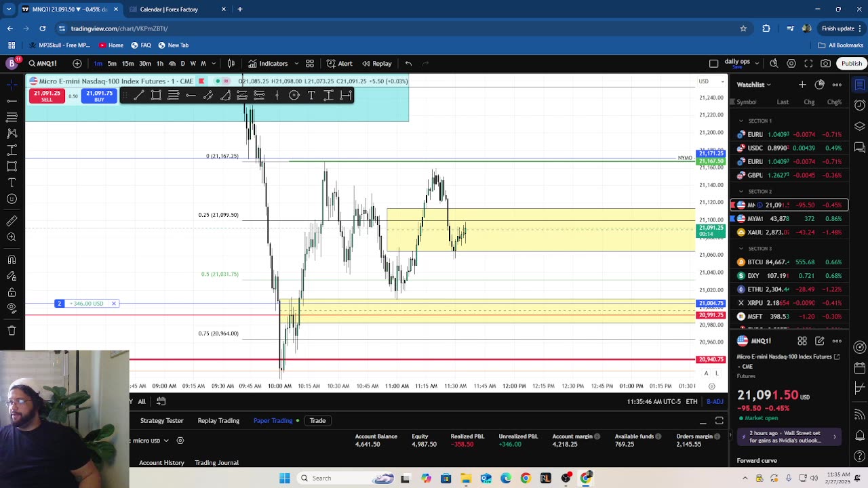Select the geometric shapes tool in left sidebar
The image size is (868, 488).
(12, 166)
